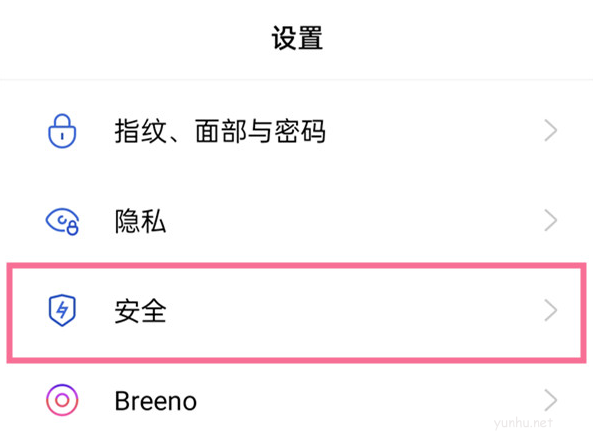Tap the padlock icon for fingerprint settings
Screen dimensions: 593x445
[x=62, y=131]
